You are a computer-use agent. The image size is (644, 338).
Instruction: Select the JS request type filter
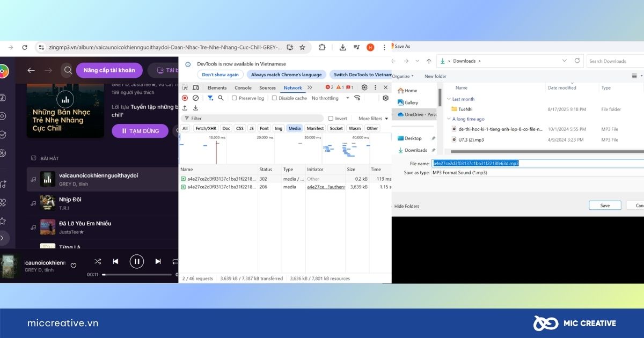click(x=251, y=128)
